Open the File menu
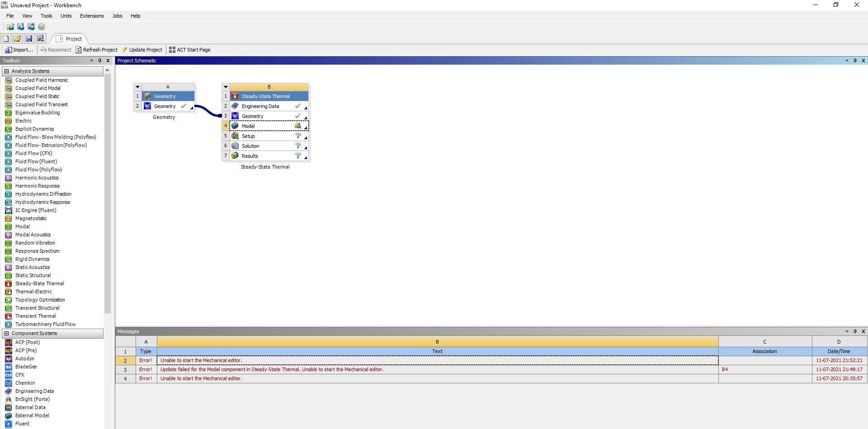Viewport: 868px width, 429px height. 10,16
